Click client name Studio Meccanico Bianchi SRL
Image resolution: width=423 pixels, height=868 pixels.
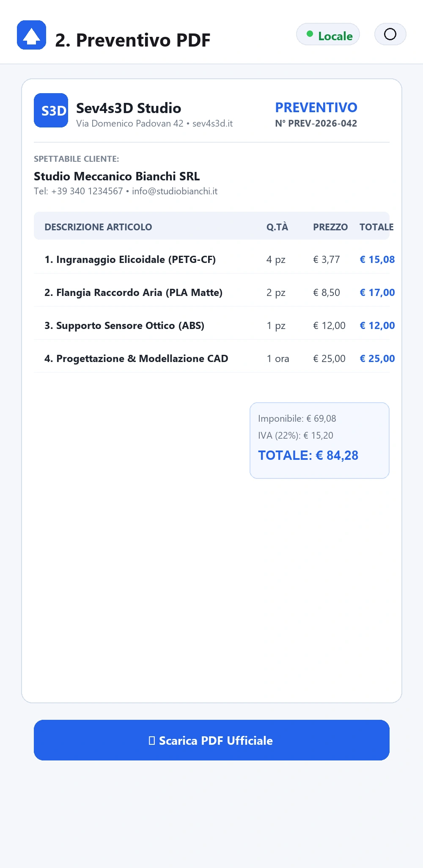pos(117,176)
